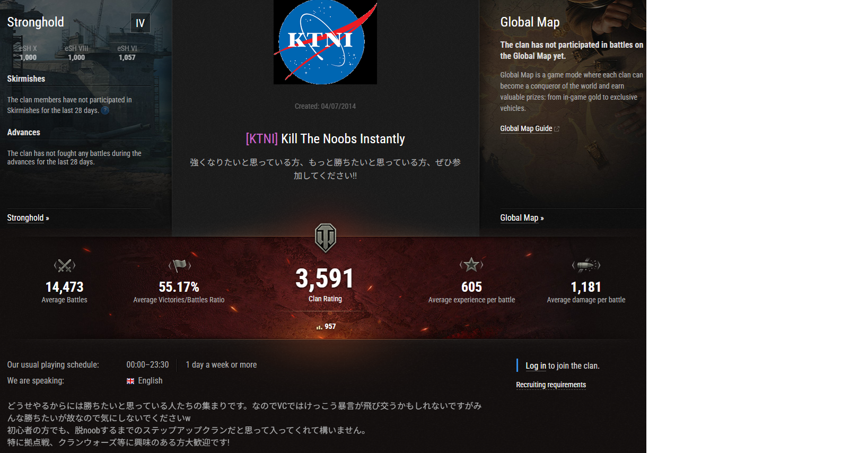
Task: Click the shell Average damage icon
Action: [x=586, y=265]
